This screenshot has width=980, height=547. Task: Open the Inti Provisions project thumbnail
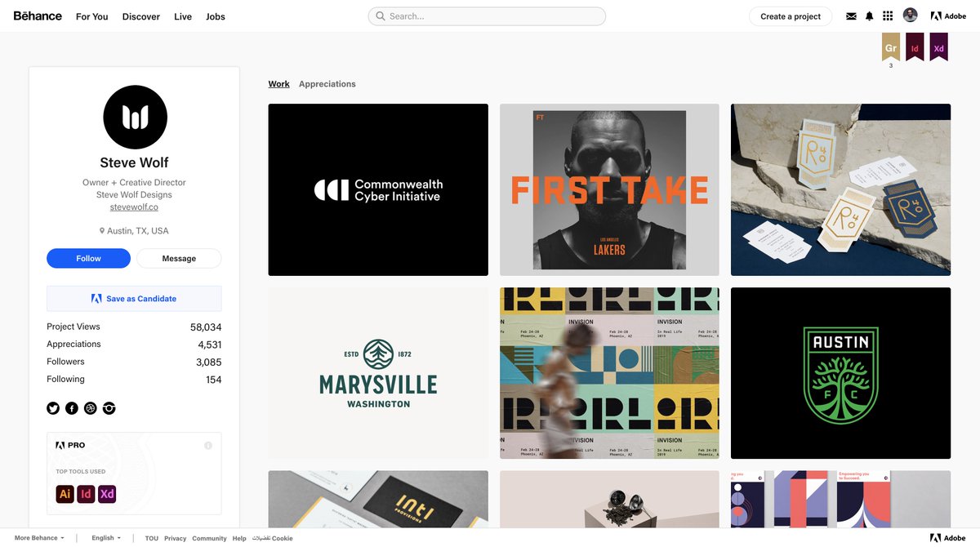pyautogui.click(x=378, y=499)
